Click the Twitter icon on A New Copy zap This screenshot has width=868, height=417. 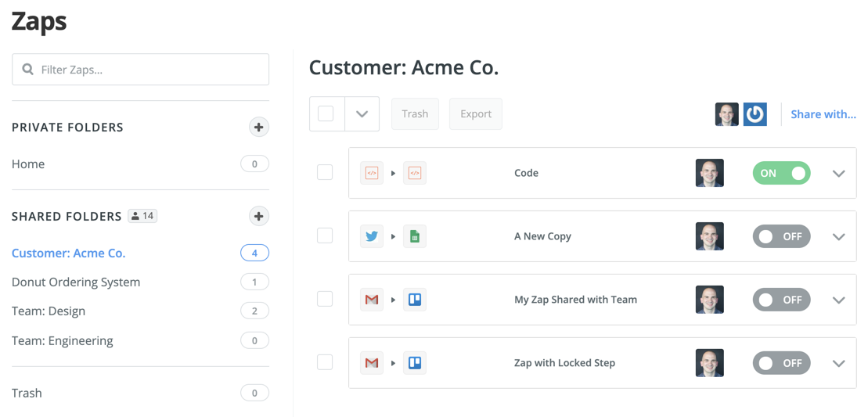372,236
